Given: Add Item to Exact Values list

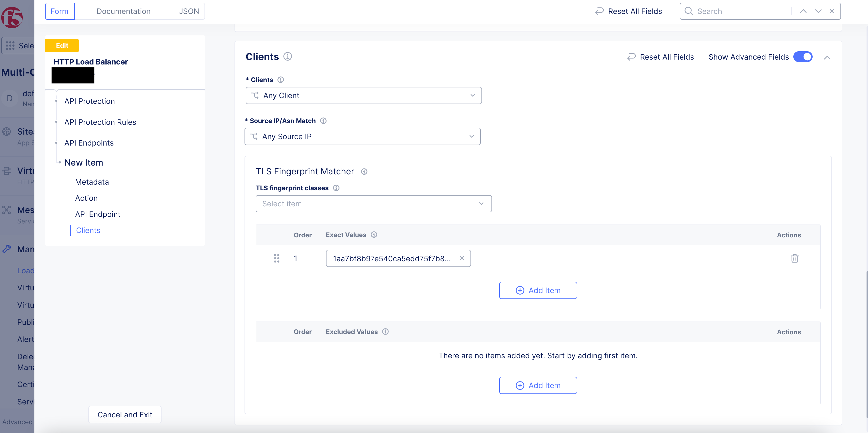Looking at the screenshot, I should (x=538, y=290).
